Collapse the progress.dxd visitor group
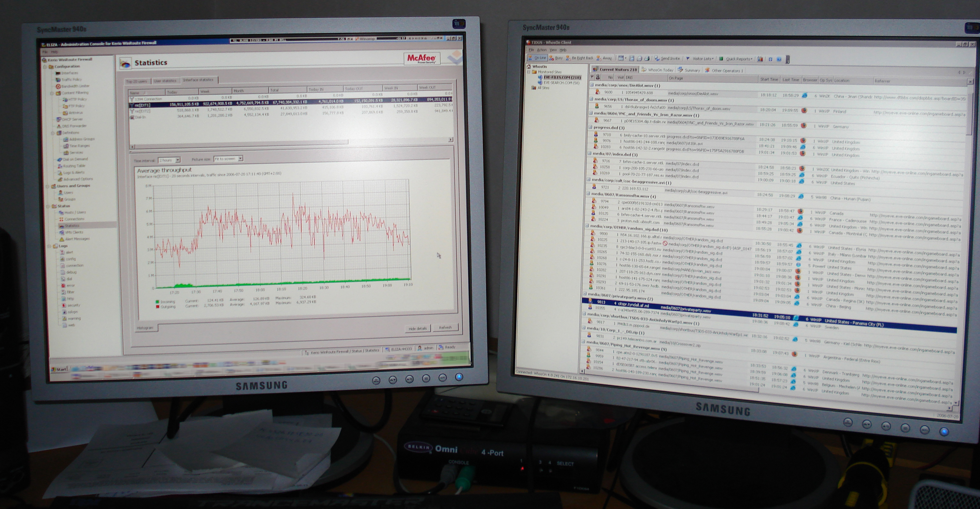This screenshot has width=980, height=509. point(591,128)
